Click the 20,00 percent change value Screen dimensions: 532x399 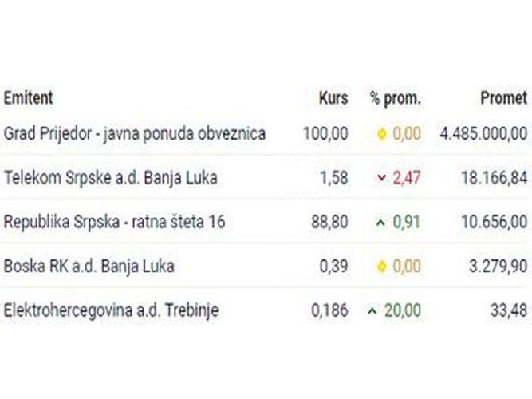(x=402, y=310)
